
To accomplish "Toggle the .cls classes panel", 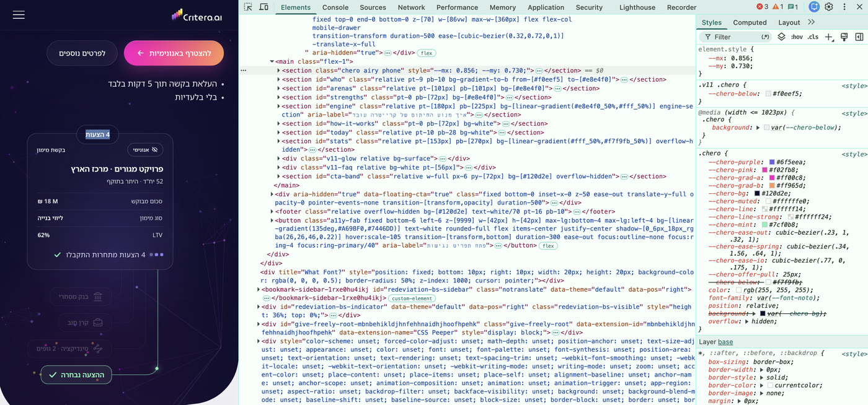I will [x=813, y=37].
